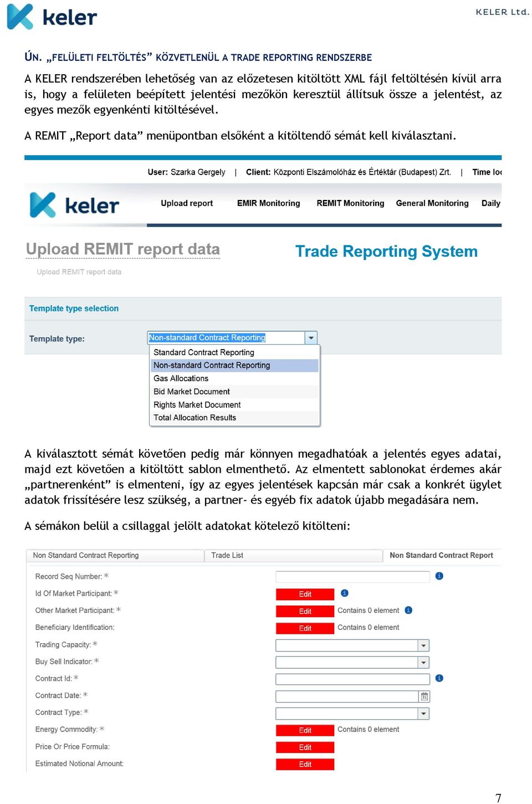The image size is (532, 804).
Task: Switch to the Trade List tab
Action: tap(293, 556)
